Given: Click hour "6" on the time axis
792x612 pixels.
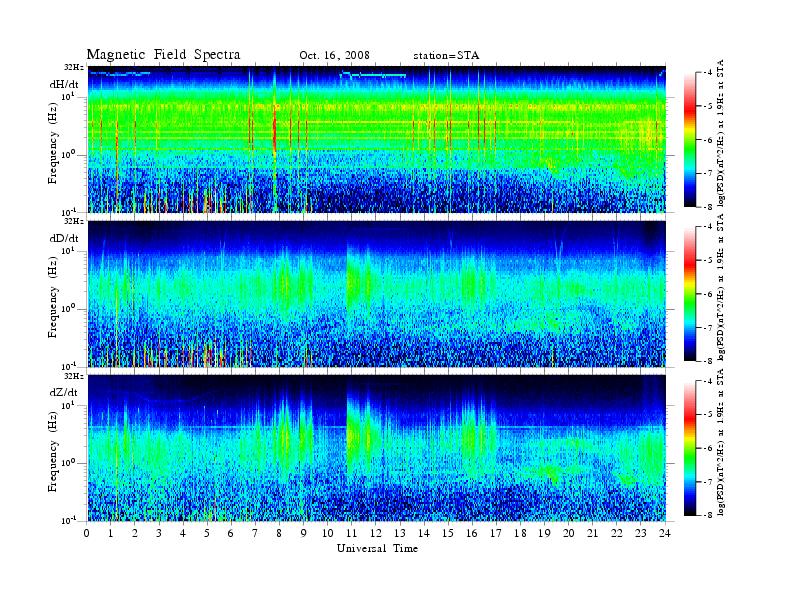Looking at the screenshot, I should click(231, 533).
